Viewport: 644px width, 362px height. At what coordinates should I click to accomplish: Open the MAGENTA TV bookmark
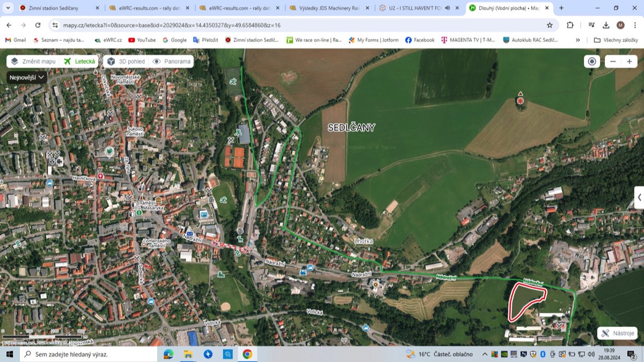coord(468,40)
